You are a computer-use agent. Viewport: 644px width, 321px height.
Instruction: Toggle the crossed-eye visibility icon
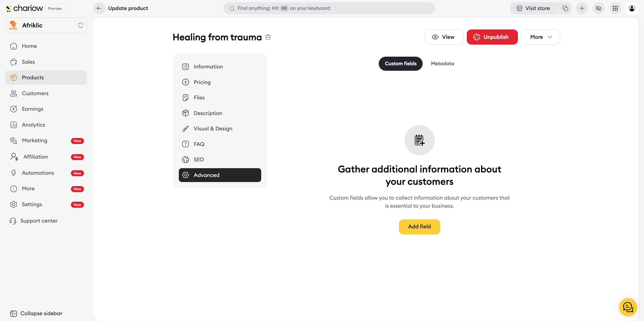point(598,8)
